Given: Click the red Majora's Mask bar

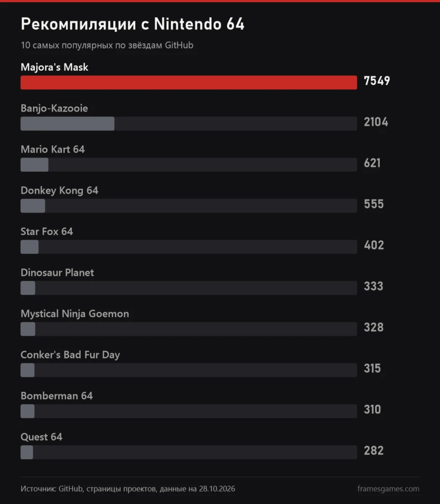Looking at the screenshot, I should pyautogui.click(x=189, y=82).
